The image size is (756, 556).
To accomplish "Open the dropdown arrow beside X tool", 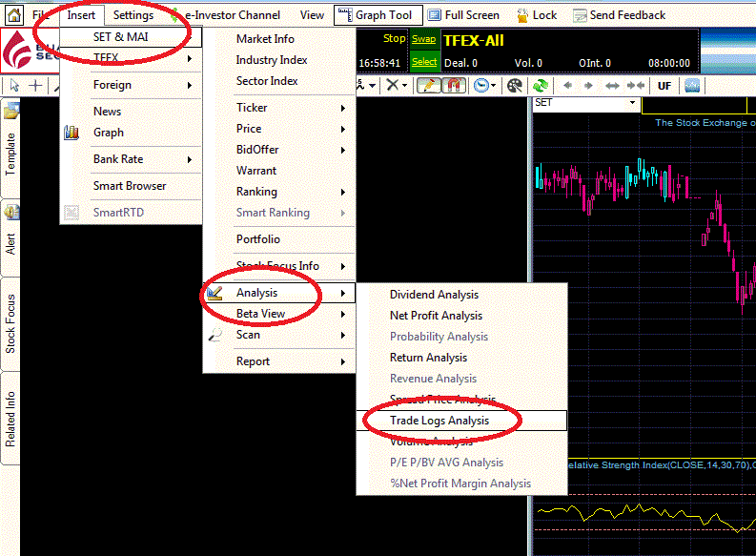I will 404,86.
